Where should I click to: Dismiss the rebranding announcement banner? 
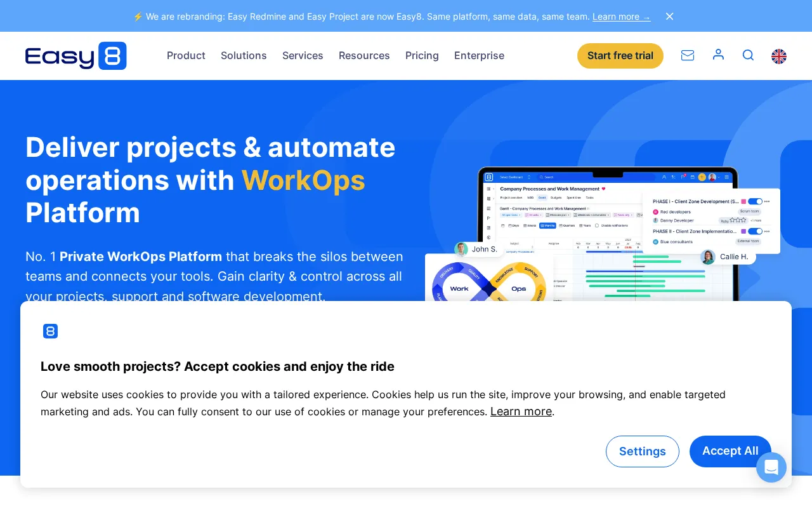tap(669, 17)
